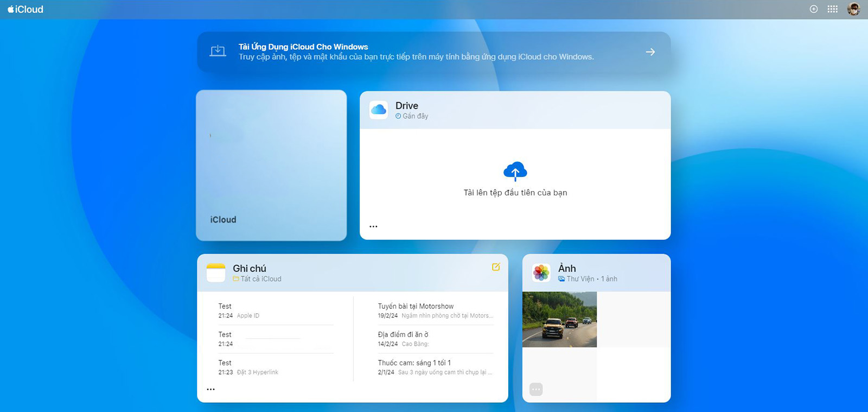Open the account profile avatar
The height and width of the screenshot is (412, 868).
(853, 9)
